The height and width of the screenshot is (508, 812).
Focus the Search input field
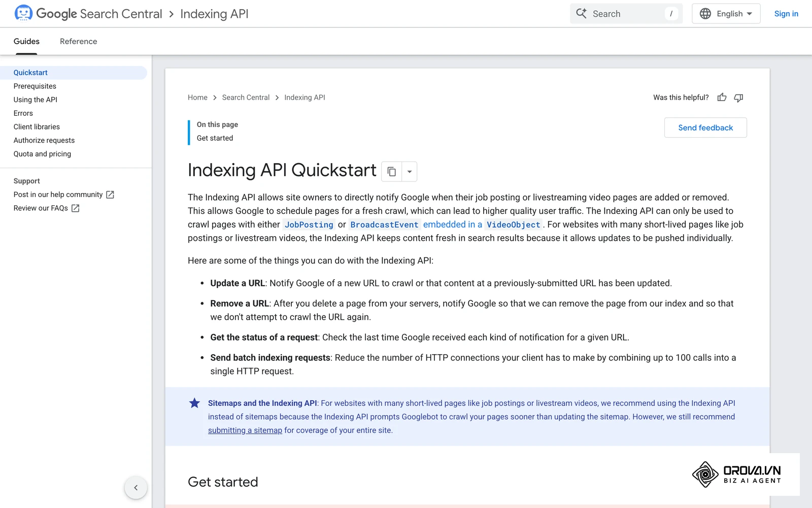[x=626, y=14]
